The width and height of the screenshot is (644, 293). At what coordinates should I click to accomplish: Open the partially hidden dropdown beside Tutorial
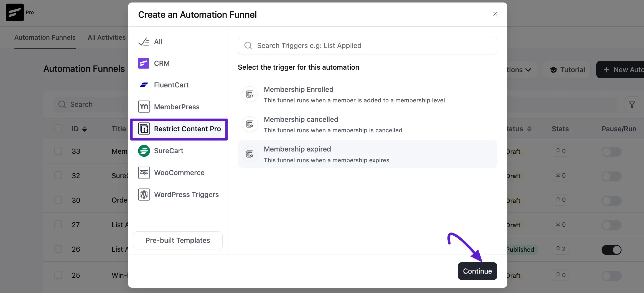[522, 70]
